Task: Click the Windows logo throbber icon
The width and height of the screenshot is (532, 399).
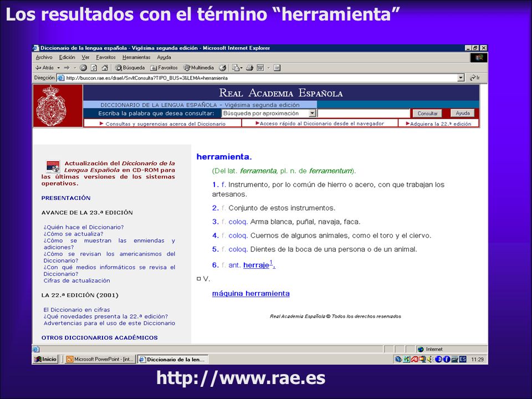Action: [x=479, y=57]
